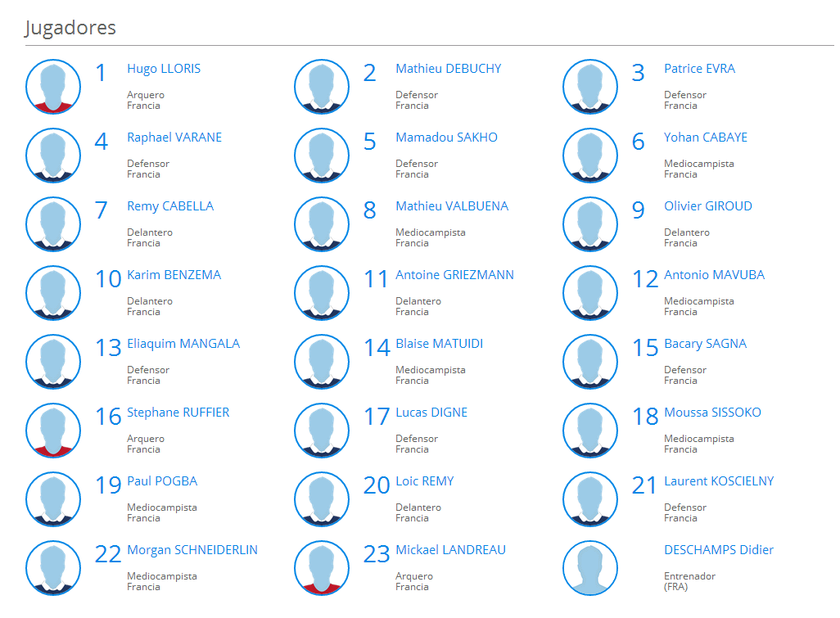This screenshot has width=840, height=618.
Task: Click shirt number 6 beside Yohan CABAYE
Action: pos(638,142)
